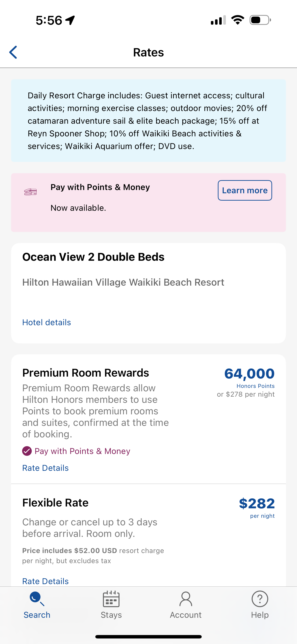Switch to the Account tab label
Viewport: 297px width, 644px height.
pos(186,615)
